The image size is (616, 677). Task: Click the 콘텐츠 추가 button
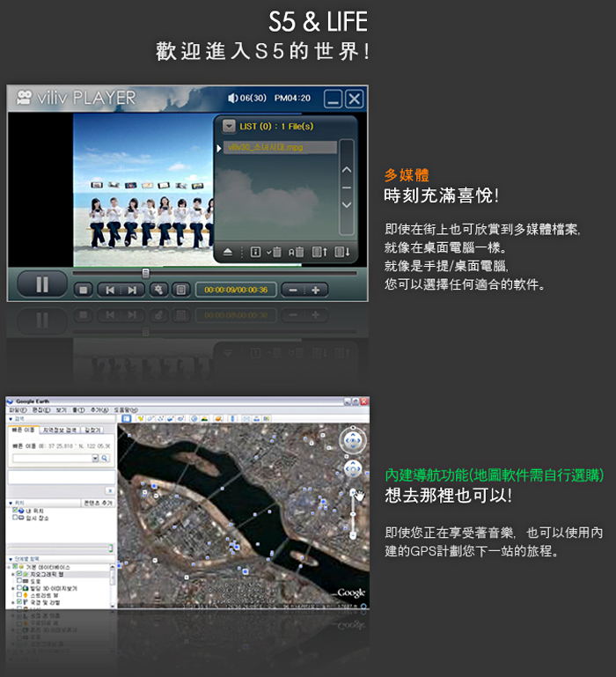tap(98, 503)
